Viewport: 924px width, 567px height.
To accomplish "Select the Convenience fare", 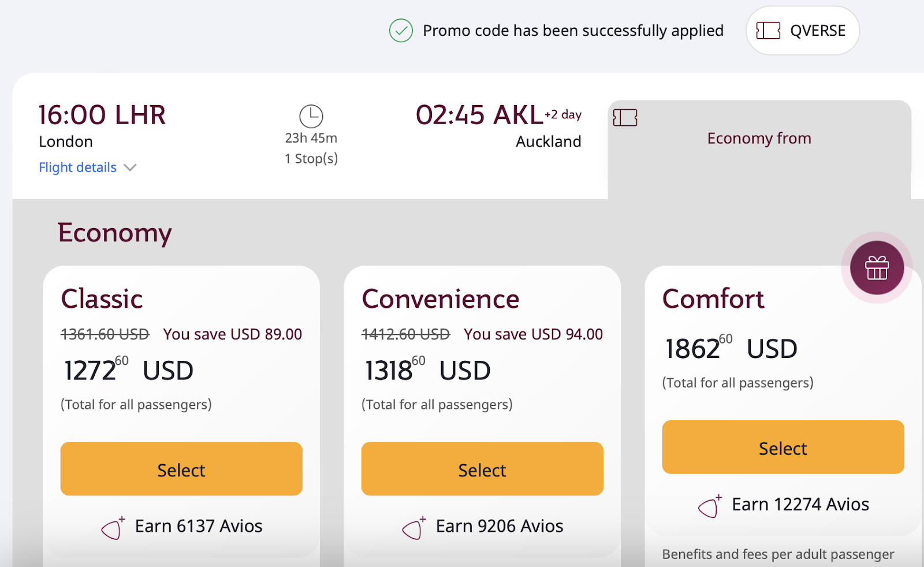I will (482, 469).
